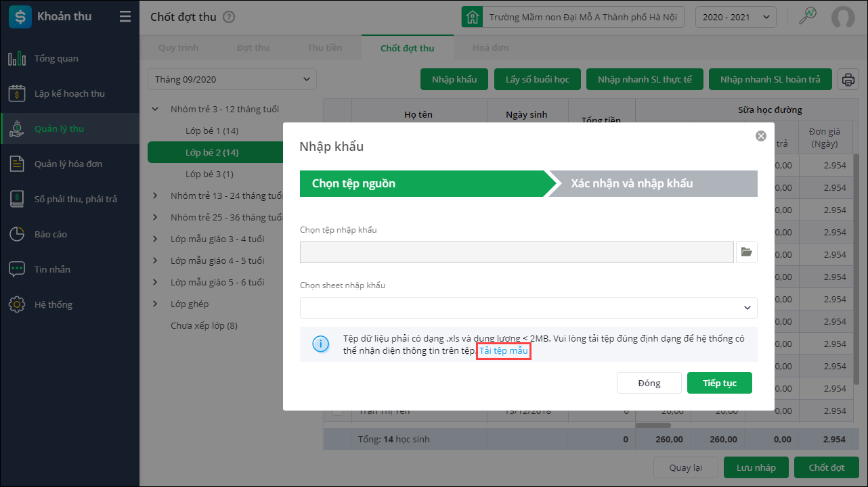Open Báo cáo menu item
Viewport: 868px width, 487px height.
tap(70, 234)
